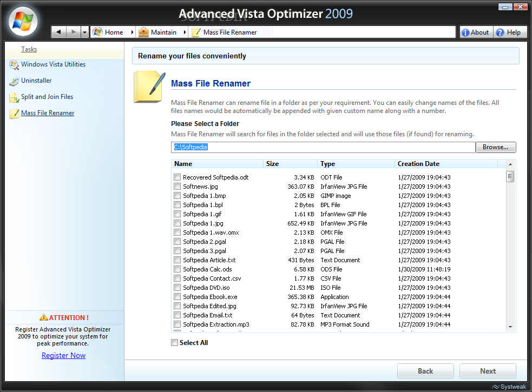
Task: Select the Softpedia Calc.ods file name
Action: pos(207,269)
